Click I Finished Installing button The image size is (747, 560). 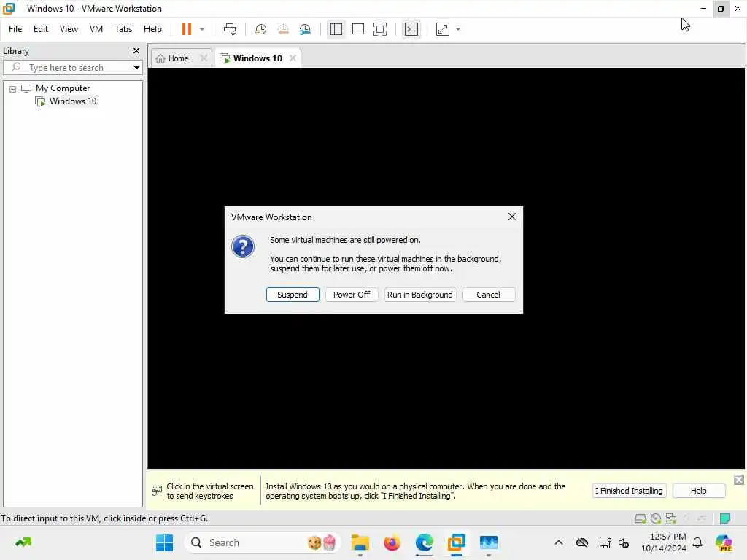tap(629, 491)
